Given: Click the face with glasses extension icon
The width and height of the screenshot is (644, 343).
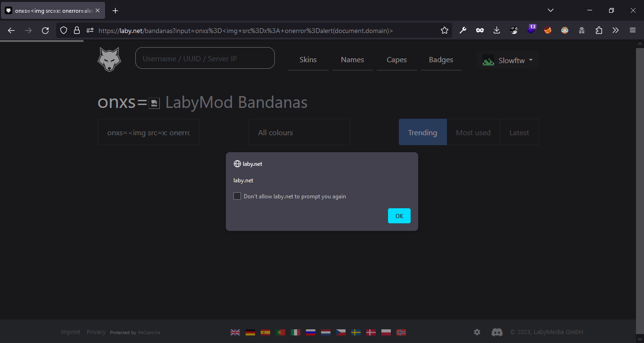Looking at the screenshot, I should point(565,30).
